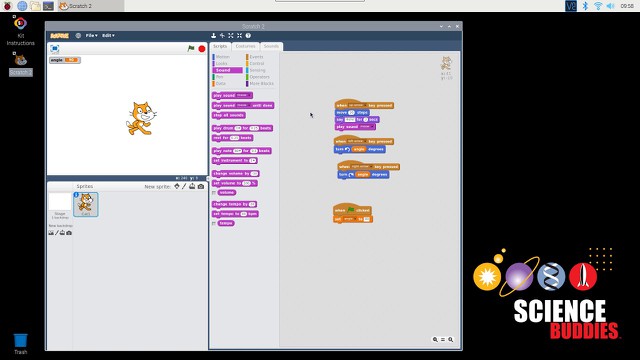Open block help question mark icon
Screen dimensions: 640x360
(x=248, y=36)
